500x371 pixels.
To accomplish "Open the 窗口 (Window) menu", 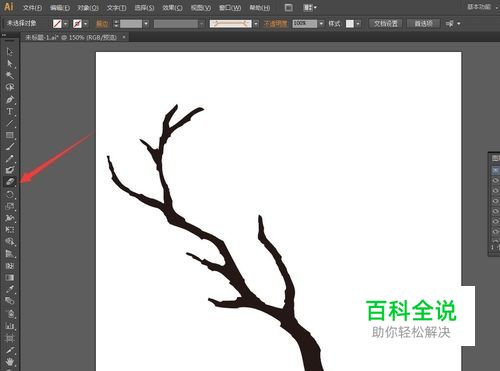I will tap(230, 8).
